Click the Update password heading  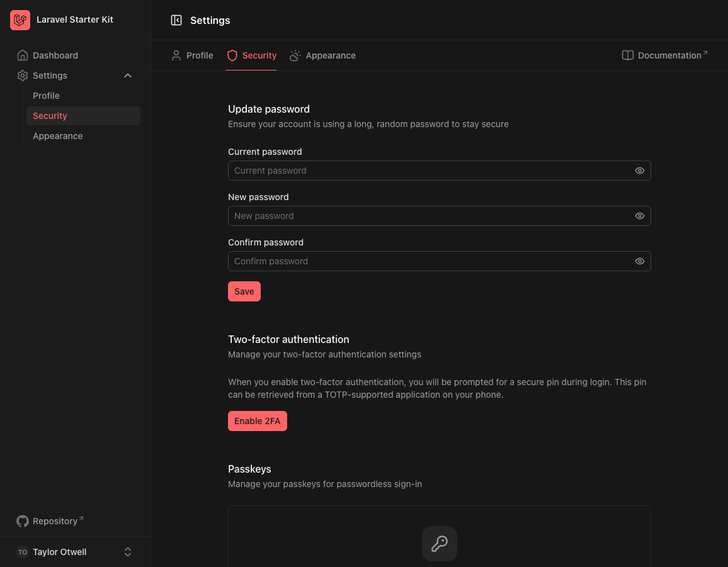click(x=269, y=109)
